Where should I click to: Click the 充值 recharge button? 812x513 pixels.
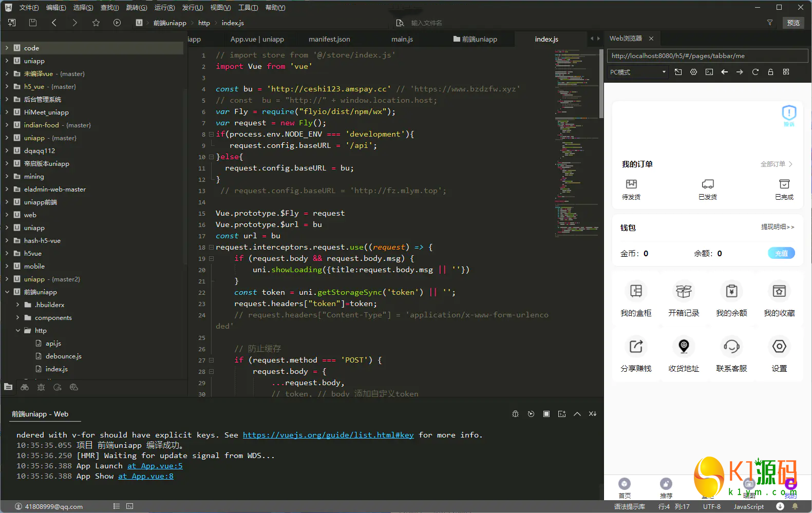pos(781,253)
